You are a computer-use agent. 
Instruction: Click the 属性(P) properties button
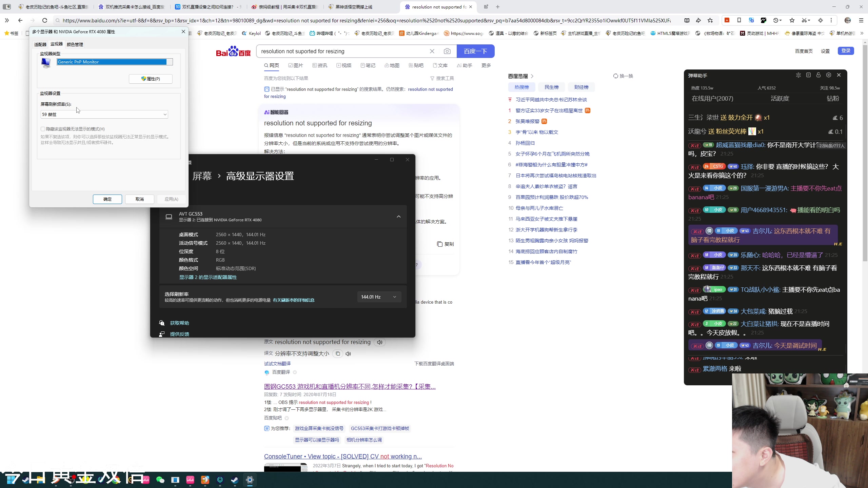click(151, 79)
